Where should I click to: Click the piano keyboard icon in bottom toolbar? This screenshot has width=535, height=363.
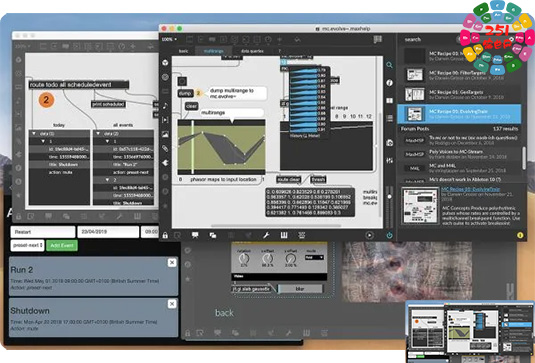click(284, 235)
